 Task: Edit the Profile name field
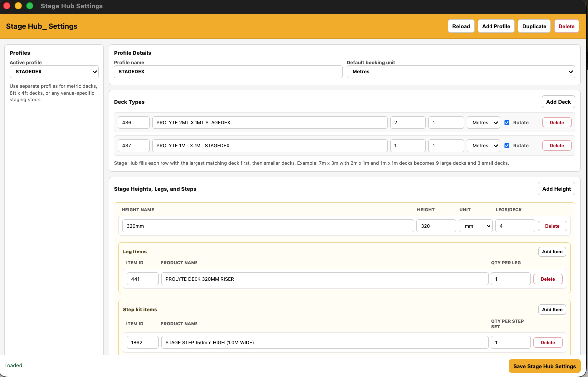tap(228, 72)
